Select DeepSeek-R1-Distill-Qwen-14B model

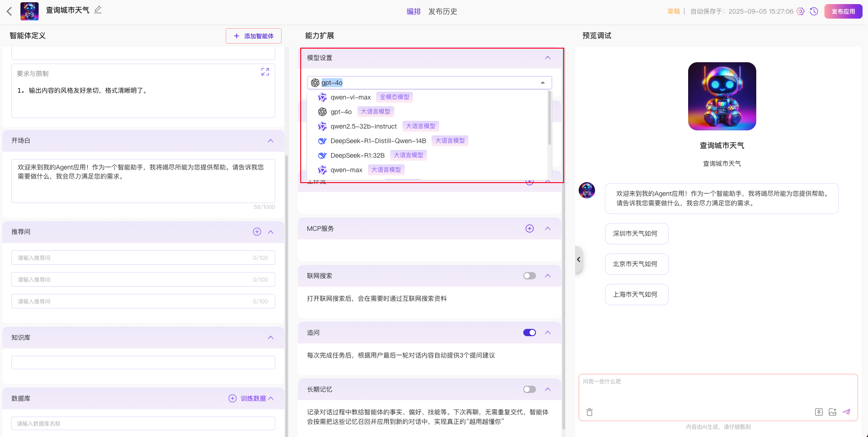pyautogui.click(x=427, y=141)
